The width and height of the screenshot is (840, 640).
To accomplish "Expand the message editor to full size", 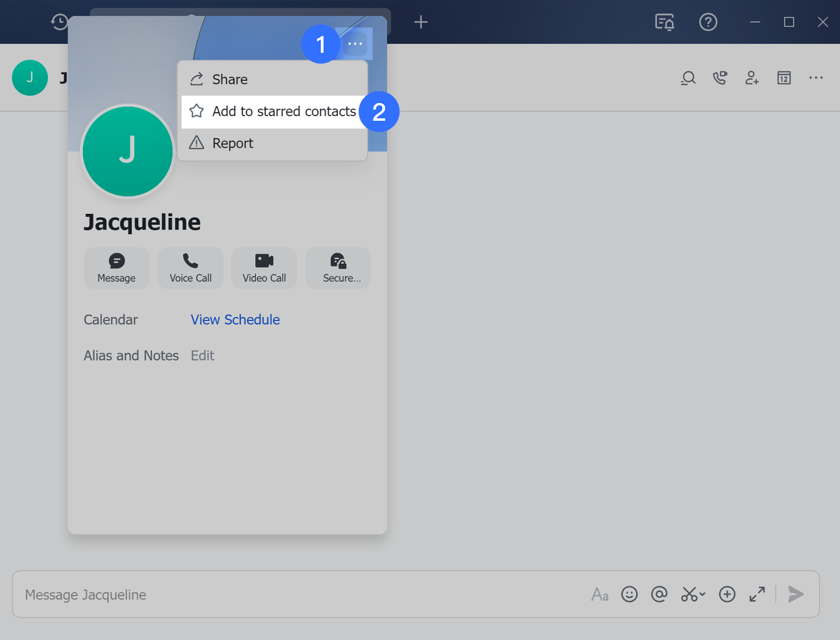I will tap(757, 595).
